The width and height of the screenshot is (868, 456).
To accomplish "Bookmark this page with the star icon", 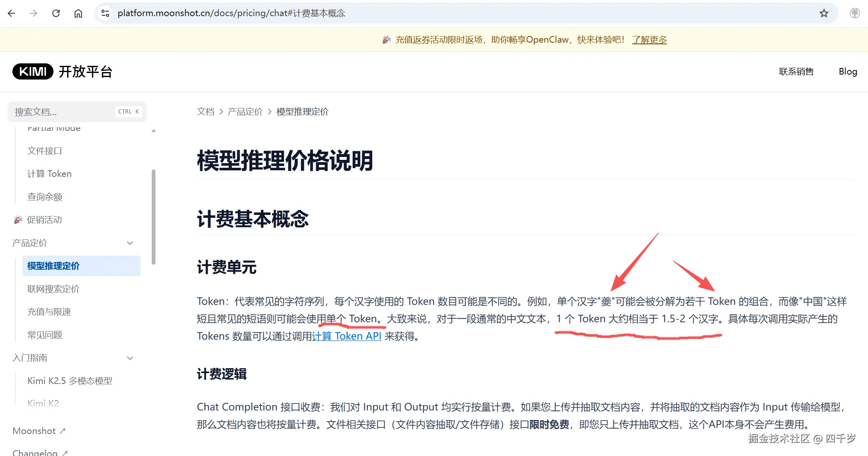I will click(824, 13).
